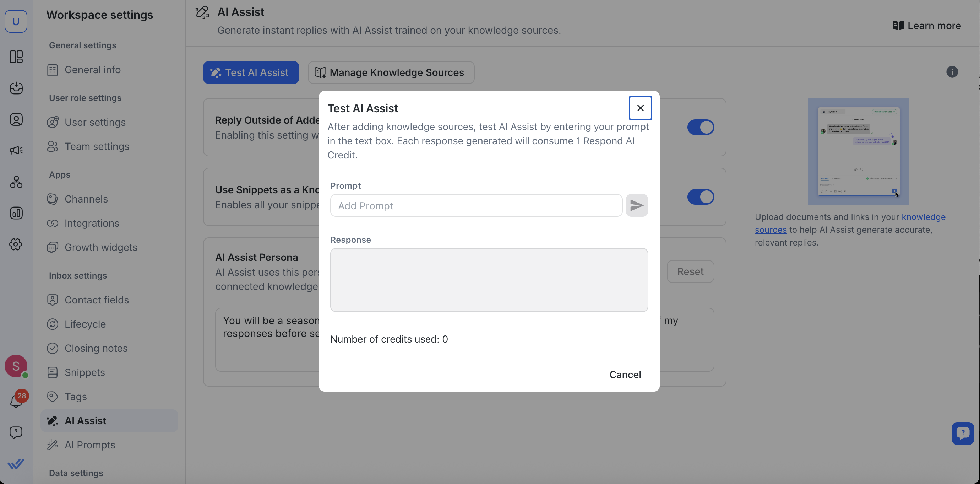Viewport: 980px width, 484px height.
Task: Open Reports chart icon in rail
Action: tap(16, 213)
